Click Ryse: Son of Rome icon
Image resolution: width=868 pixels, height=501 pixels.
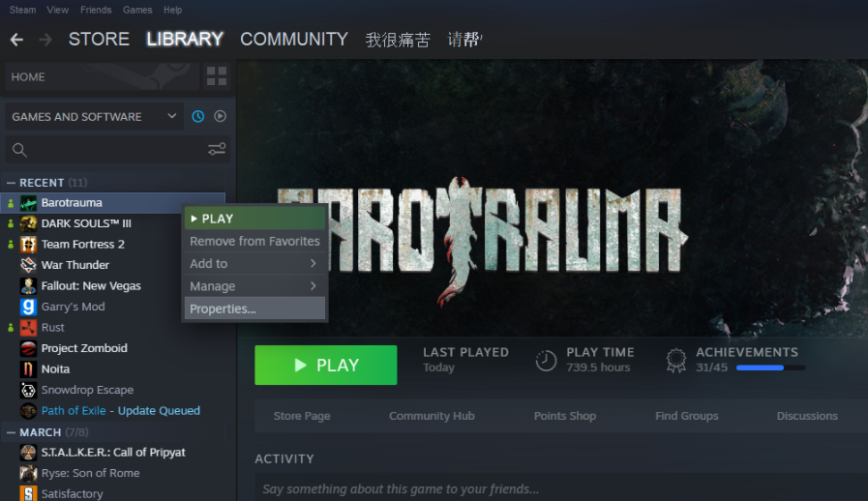[x=28, y=473]
